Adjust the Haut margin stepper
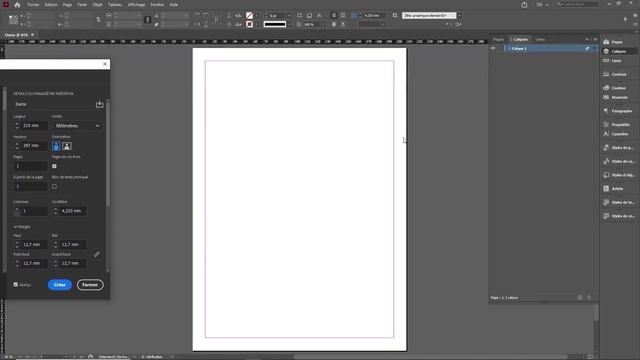The image size is (640, 360). coord(17,244)
